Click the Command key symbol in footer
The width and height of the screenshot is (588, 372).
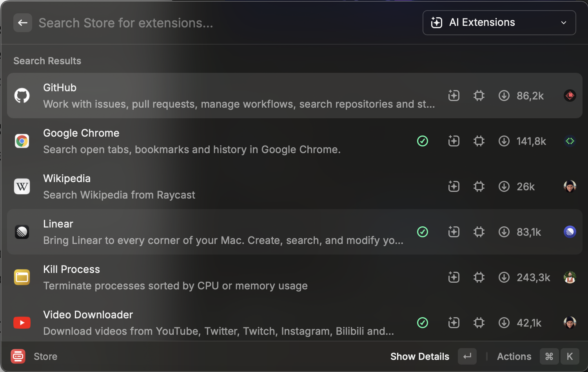pyautogui.click(x=549, y=356)
